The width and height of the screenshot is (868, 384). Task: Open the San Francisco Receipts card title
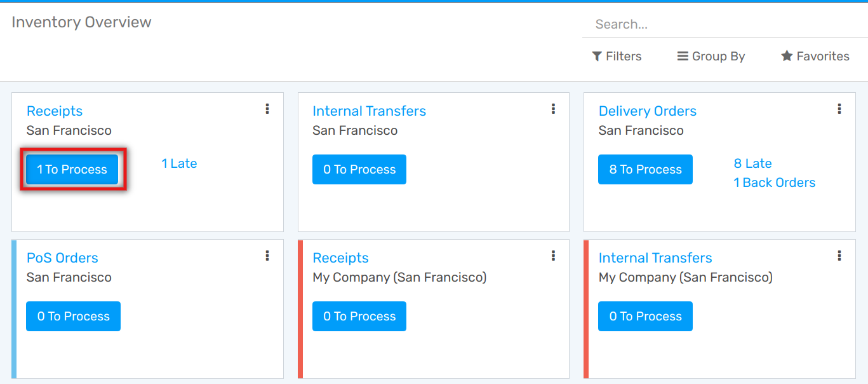click(x=55, y=111)
